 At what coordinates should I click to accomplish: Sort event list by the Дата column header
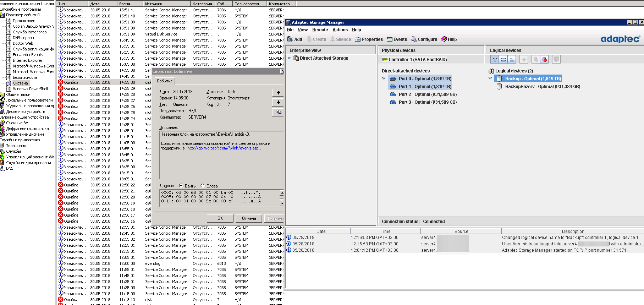tap(103, 4)
